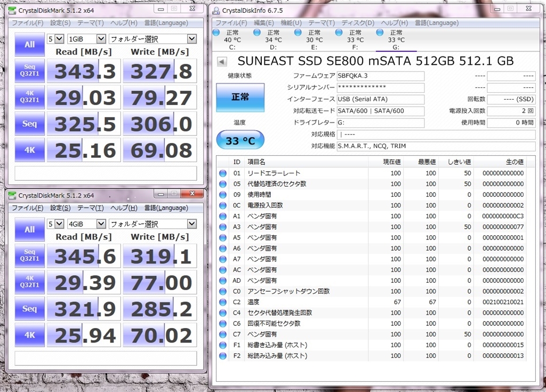
Task: Click status circle for ID 05 代替処理済のセクタ数
Action: click(223, 184)
